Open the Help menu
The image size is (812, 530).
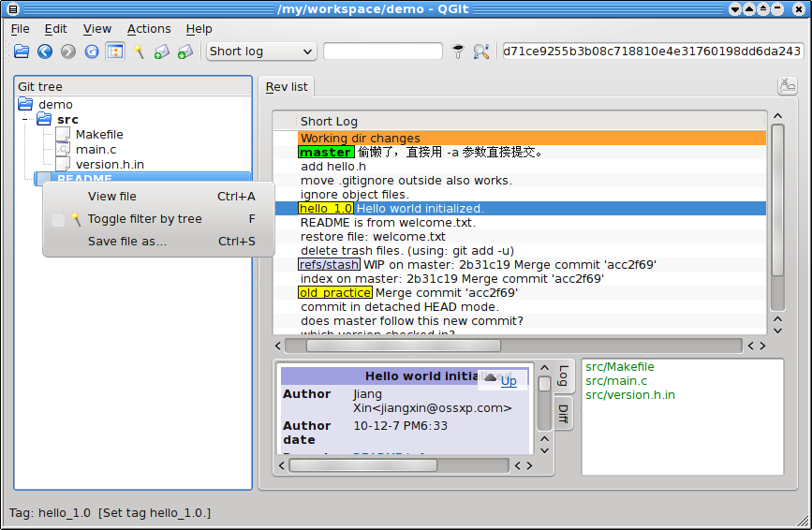[x=199, y=29]
